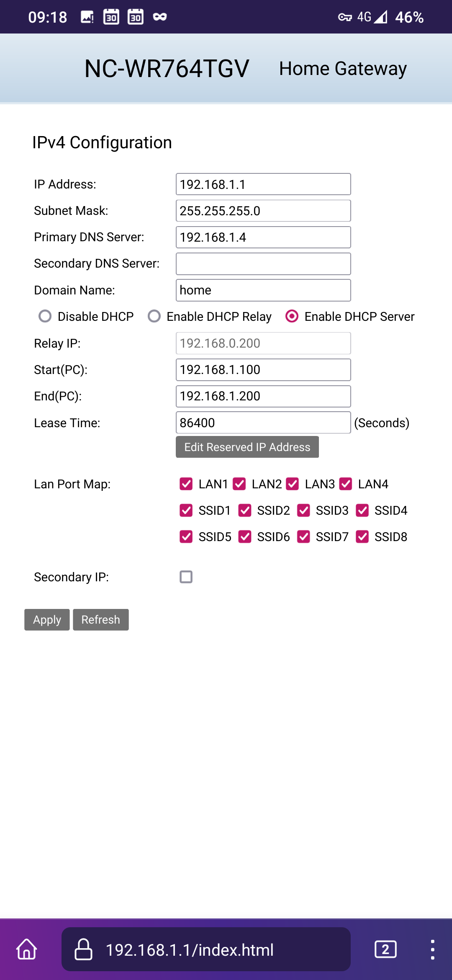Tap the image notification icon in status bar
Image resolution: width=452 pixels, height=980 pixels.
(x=87, y=17)
